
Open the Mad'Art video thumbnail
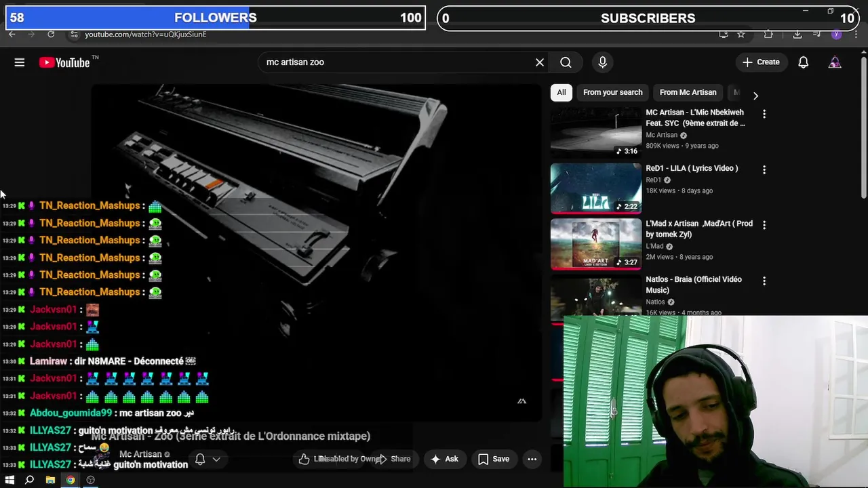pyautogui.click(x=595, y=244)
